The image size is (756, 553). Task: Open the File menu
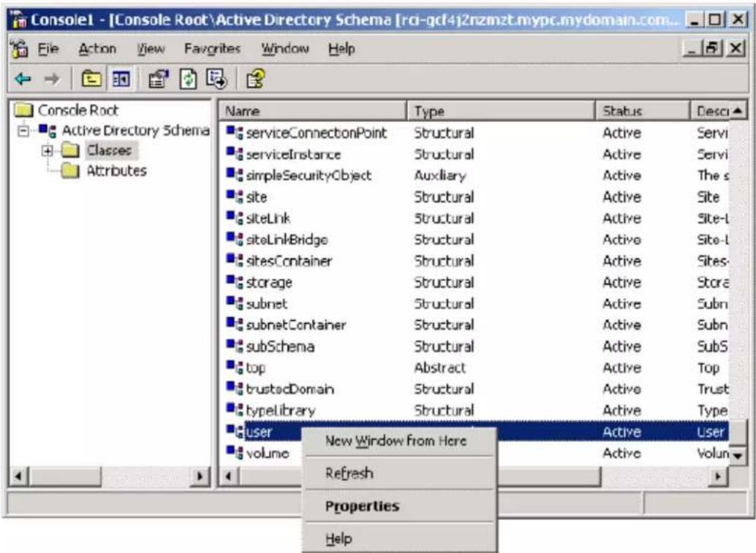pyautogui.click(x=48, y=49)
